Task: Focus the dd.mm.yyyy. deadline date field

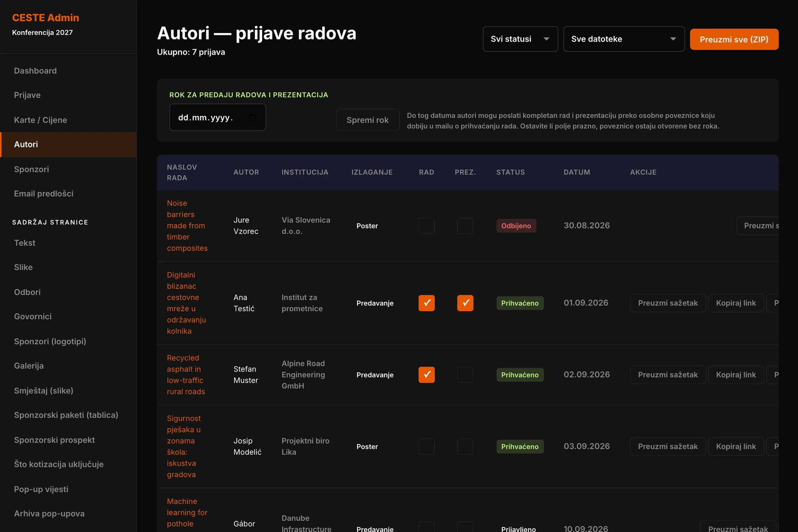Action: (x=217, y=117)
